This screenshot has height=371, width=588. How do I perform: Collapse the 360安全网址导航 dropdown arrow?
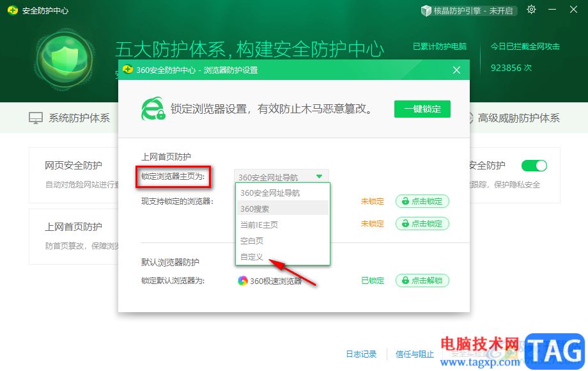click(x=319, y=177)
